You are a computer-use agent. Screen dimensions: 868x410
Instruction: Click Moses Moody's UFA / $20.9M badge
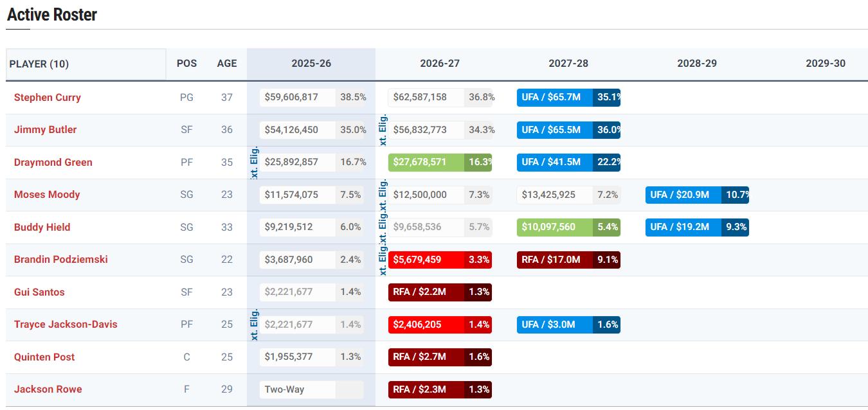683,195
